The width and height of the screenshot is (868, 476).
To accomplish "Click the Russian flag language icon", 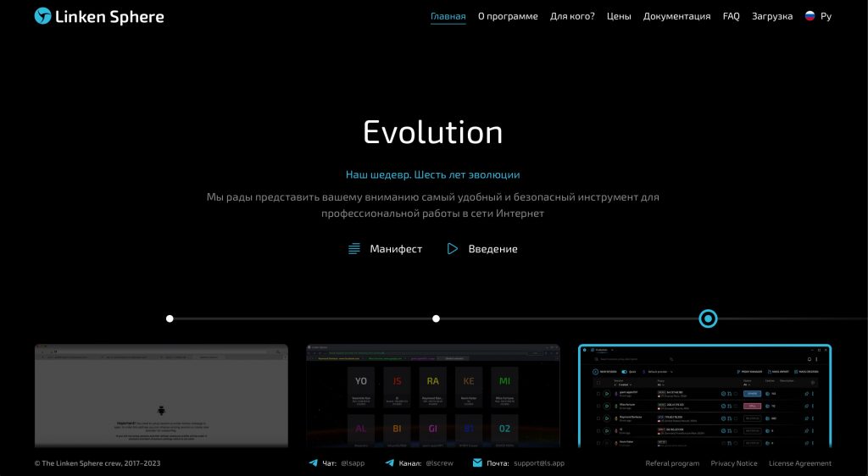I will tap(810, 16).
